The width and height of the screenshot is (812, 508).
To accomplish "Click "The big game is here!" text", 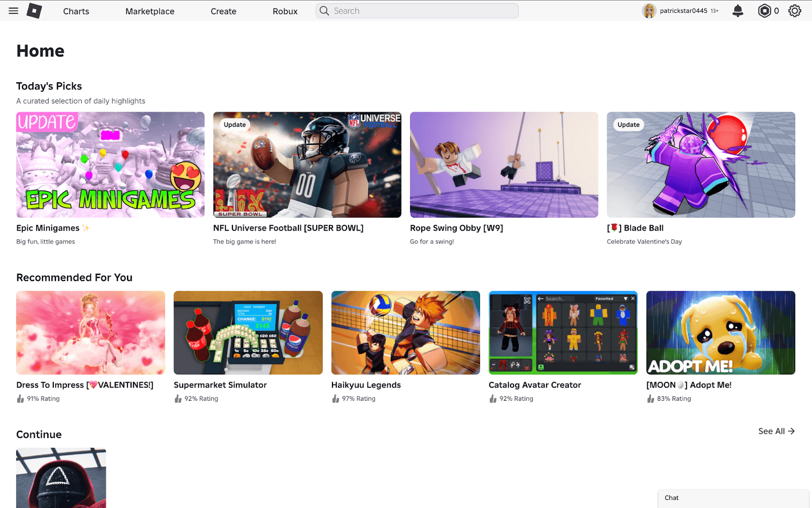I will coord(245,242).
